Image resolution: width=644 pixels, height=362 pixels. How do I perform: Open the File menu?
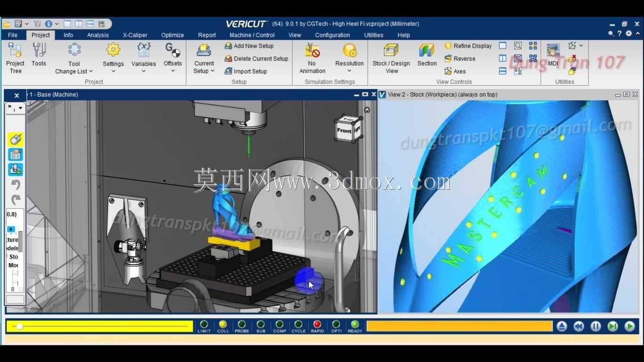tap(13, 35)
